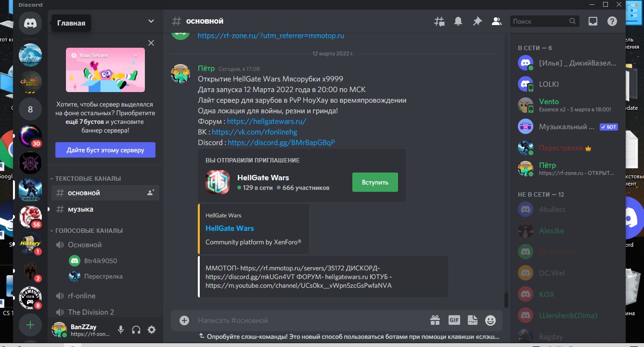The width and height of the screenshot is (644, 347).
Task: Click the HellGate Wars server invite icon
Action: point(218,182)
